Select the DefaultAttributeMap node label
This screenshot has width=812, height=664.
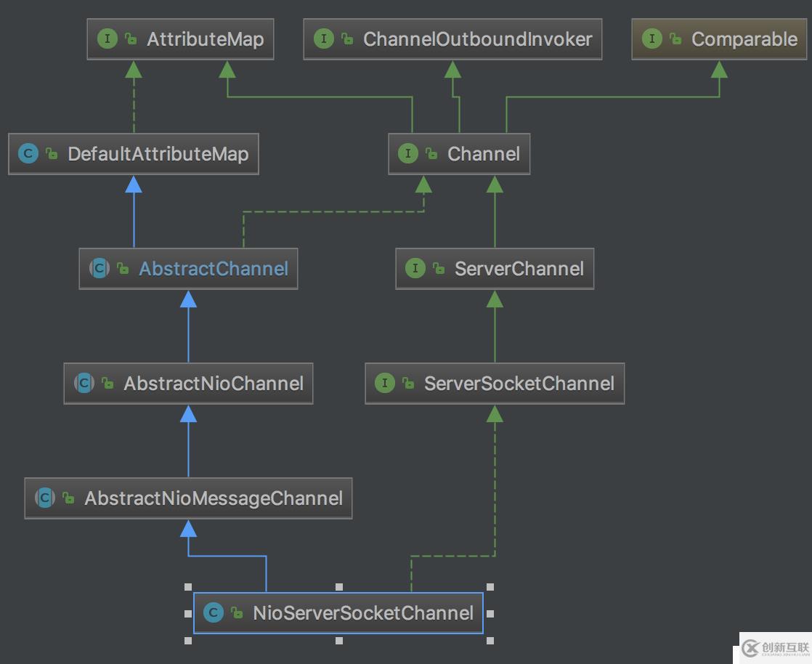pyautogui.click(x=158, y=154)
